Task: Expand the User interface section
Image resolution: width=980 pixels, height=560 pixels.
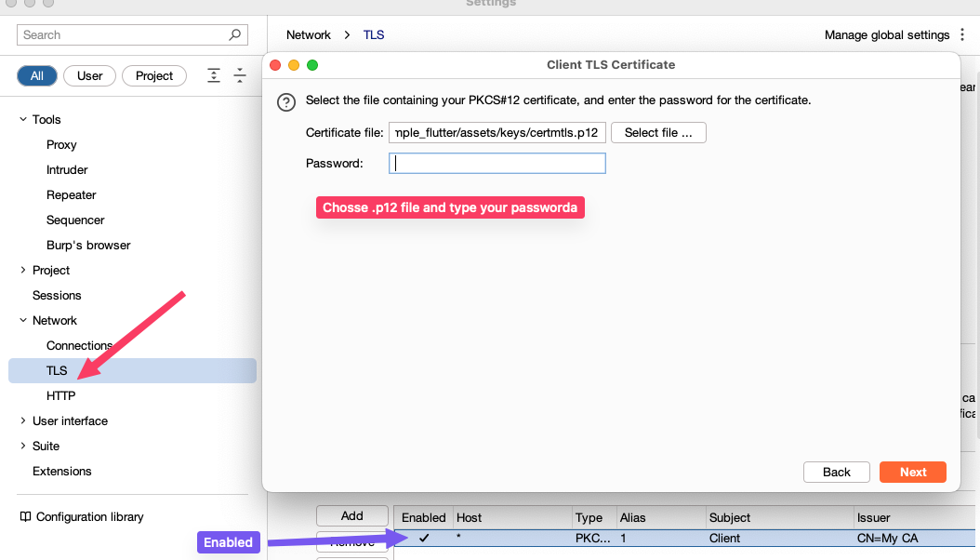Action: (23, 421)
